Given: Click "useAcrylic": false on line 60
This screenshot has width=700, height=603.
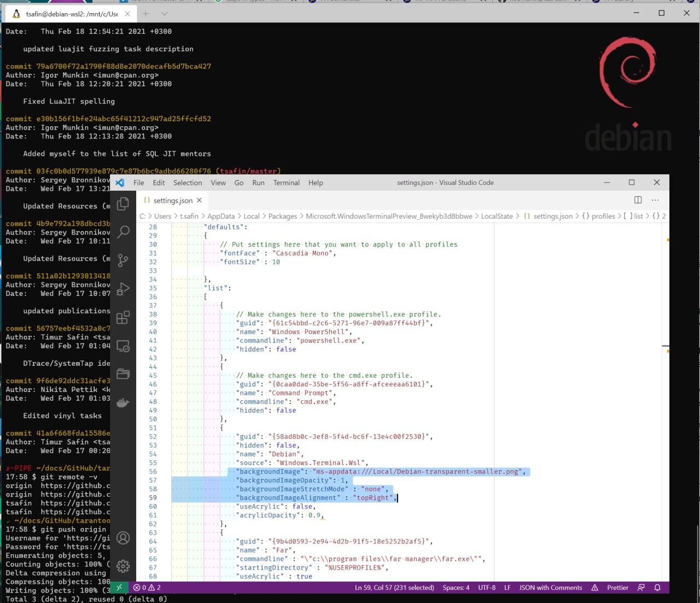Looking at the screenshot, I should [275, 507].
